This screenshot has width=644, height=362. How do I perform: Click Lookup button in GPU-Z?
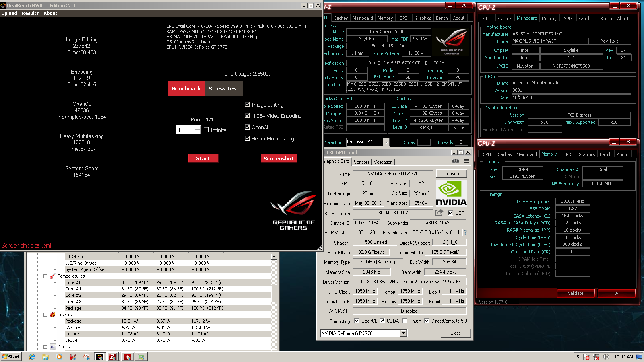pos(452,173)
